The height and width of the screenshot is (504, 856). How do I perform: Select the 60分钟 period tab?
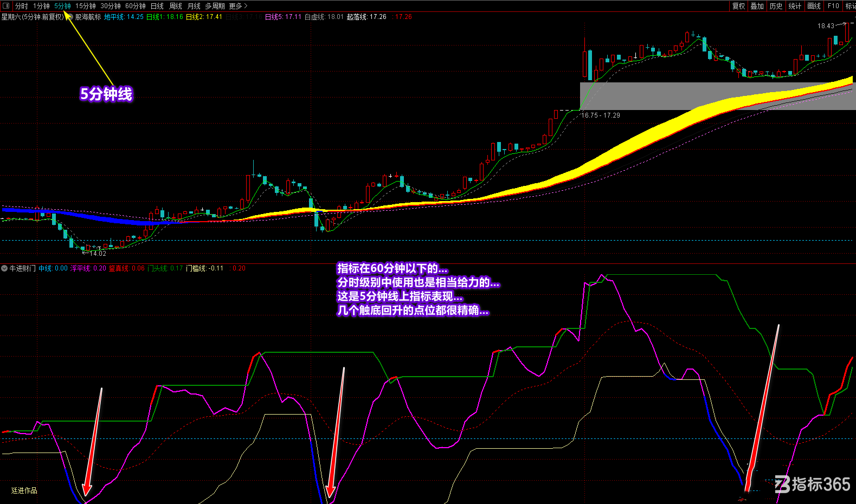click(136, 6)
